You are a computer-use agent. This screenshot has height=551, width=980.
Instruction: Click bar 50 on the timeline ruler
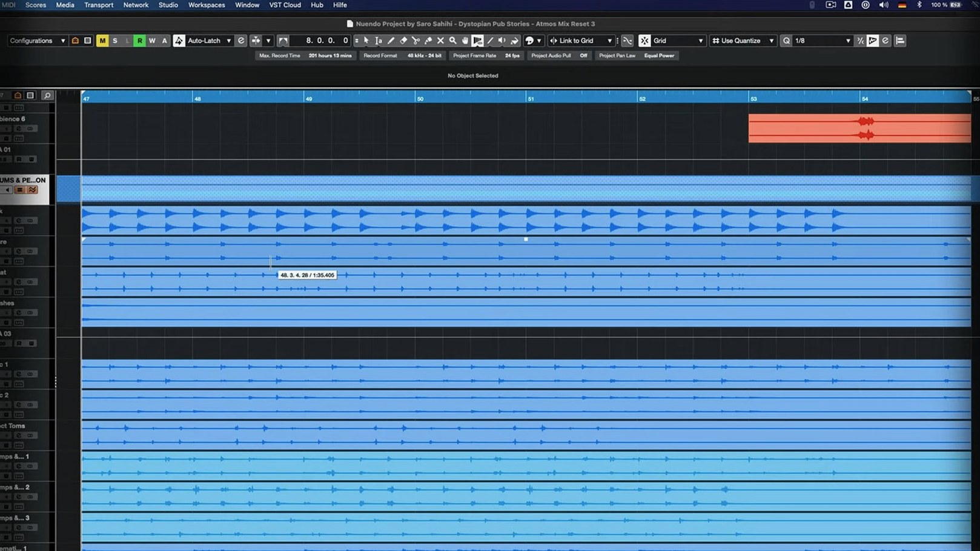(x=419, y=98)
